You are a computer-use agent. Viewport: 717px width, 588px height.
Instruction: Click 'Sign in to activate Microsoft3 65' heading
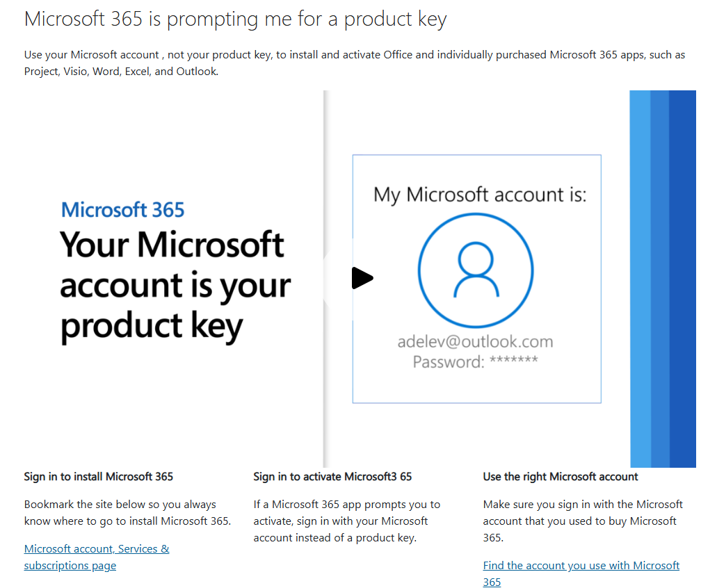coord(332,477)
